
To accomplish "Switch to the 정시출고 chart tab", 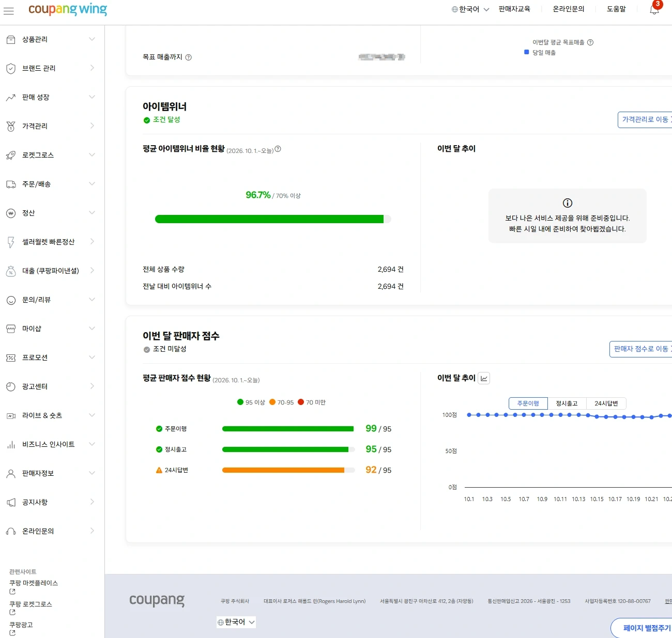I will (567, 403).
